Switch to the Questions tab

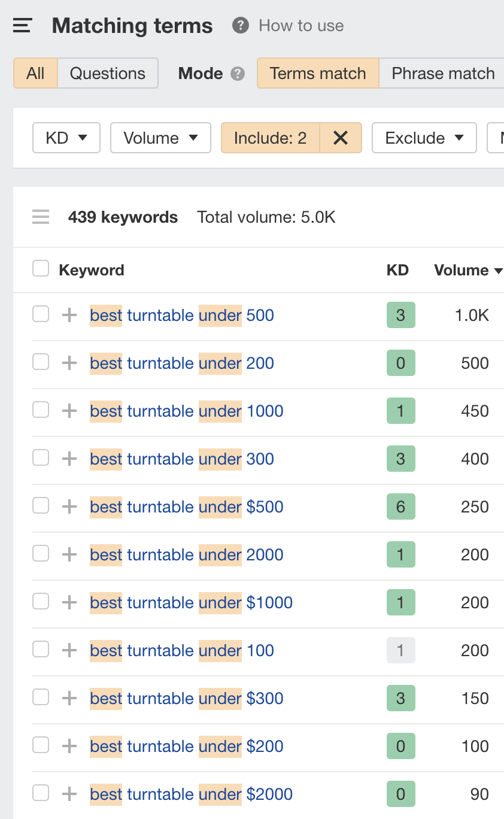click(x=108, y=73)
